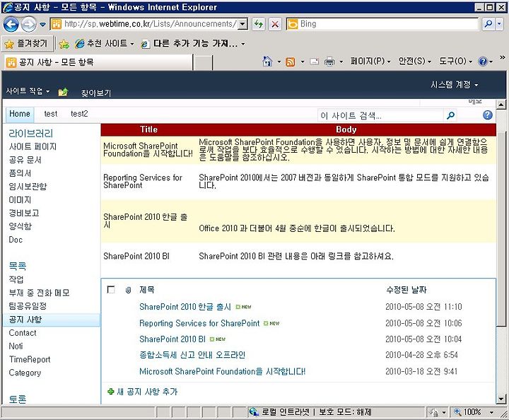Screen dimensions: 509x420
Task: Click the address bar URL field
Action: [x=144, y=24]
